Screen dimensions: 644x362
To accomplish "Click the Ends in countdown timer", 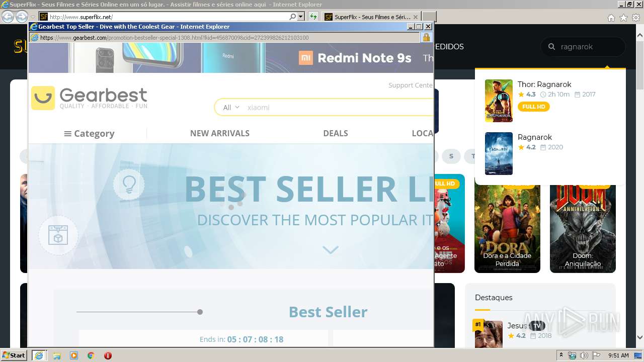I will tap(242, 339).
